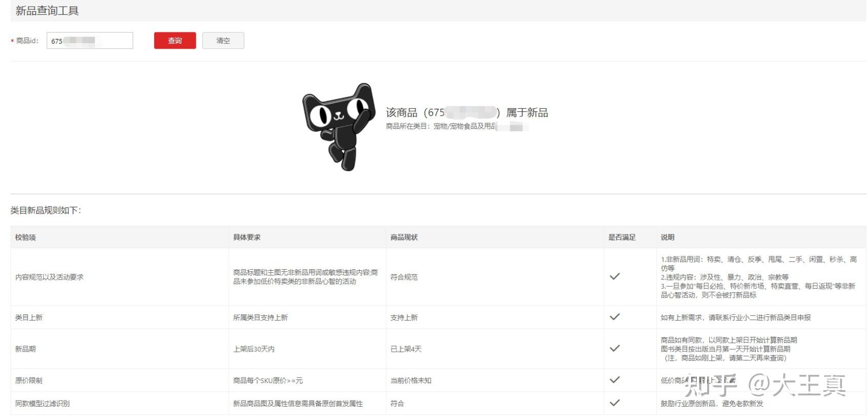Screen dimensions: 868x420
Task: Focus the 商品id input field
Action: pyautogui.click(x=90, y=41)
